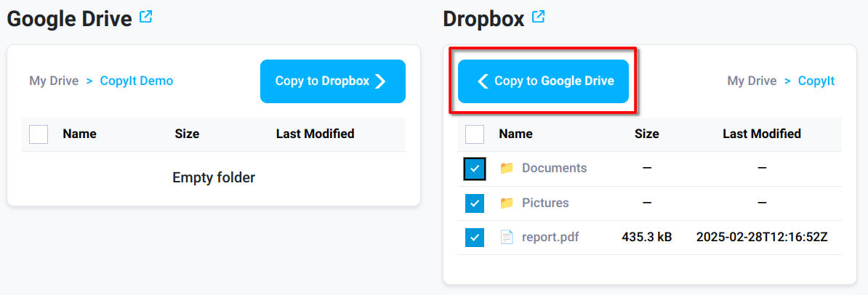868x295 pixels.
Task: Open the Documents folder name
Action: click(x=554, y=169)
